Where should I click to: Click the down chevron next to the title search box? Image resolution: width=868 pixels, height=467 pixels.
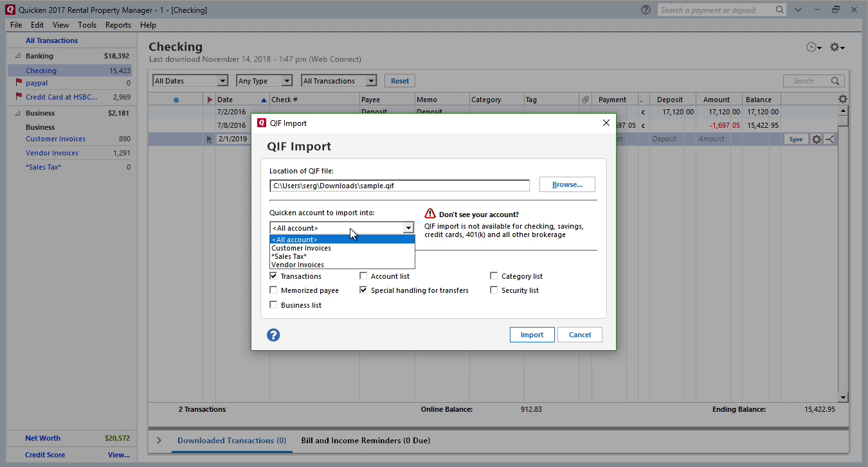[798, 10]
